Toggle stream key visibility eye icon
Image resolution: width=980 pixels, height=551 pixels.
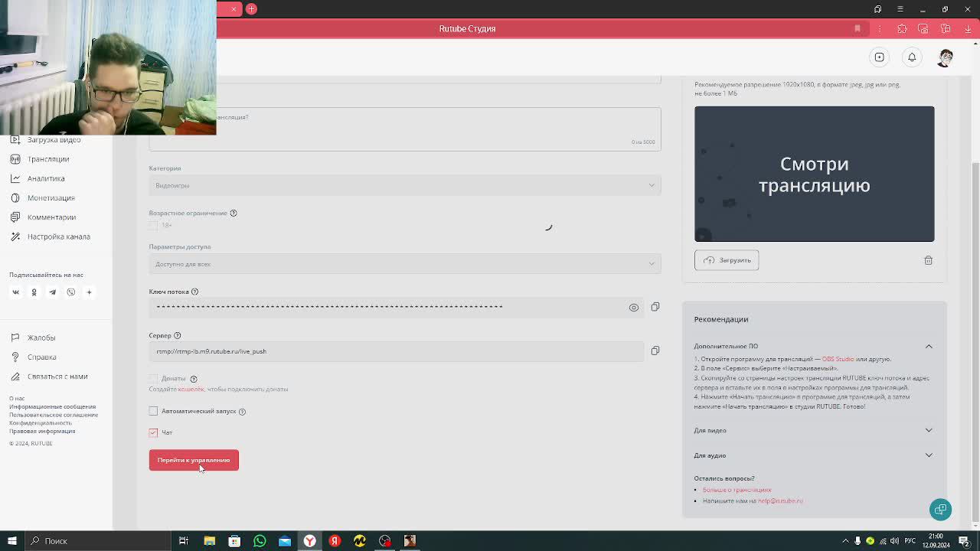[633, 307]
